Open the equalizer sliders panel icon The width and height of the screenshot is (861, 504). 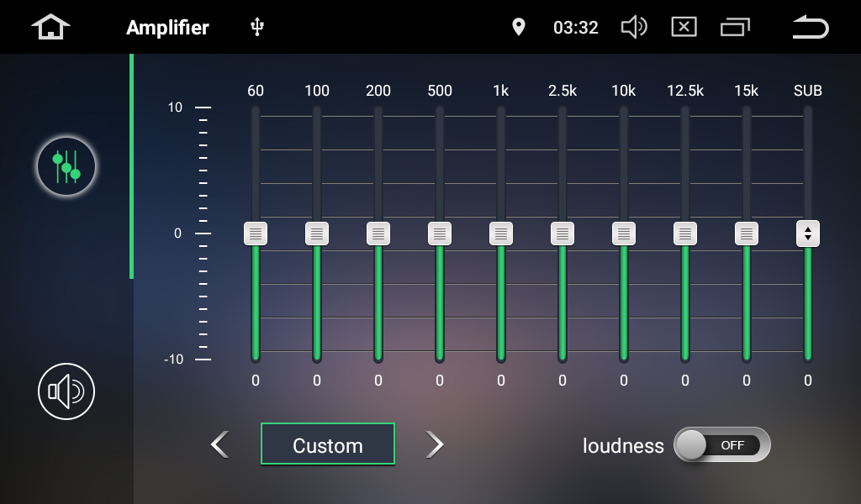coord(66,167)
